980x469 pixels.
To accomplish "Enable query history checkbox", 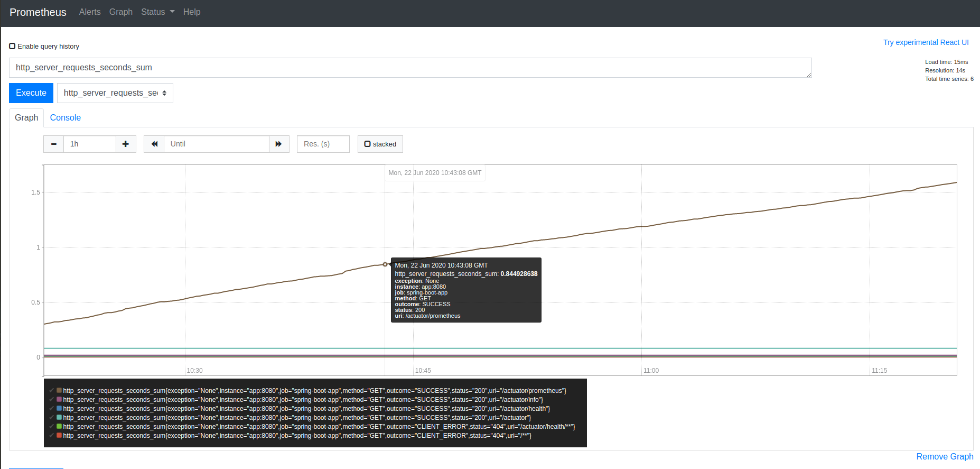I will [12, 46].
